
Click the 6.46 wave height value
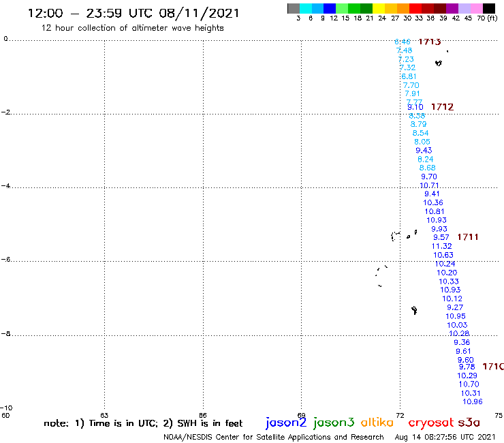point(403,42)
